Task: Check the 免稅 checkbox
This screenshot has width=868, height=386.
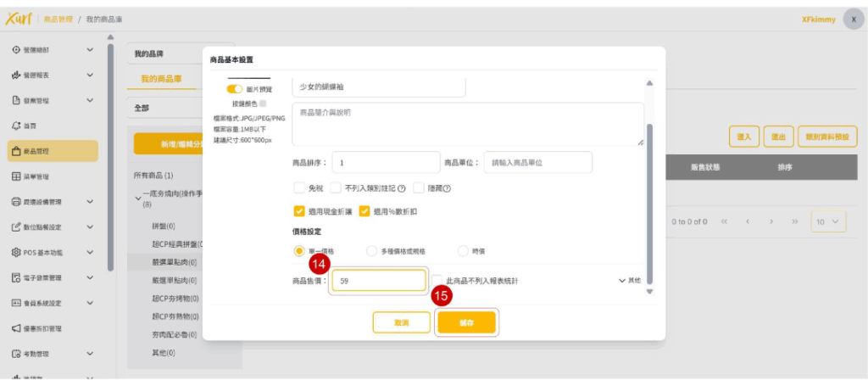Action: [298, 188]
